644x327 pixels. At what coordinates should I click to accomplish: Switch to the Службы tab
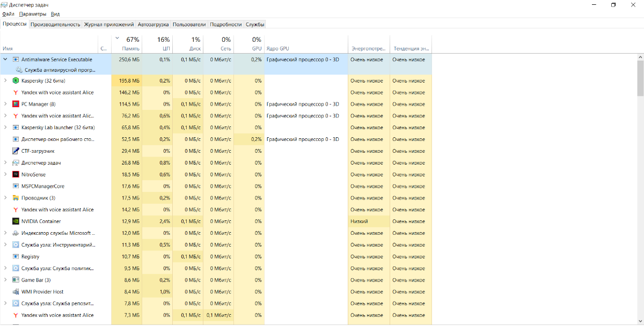click(x=255, y=24)
